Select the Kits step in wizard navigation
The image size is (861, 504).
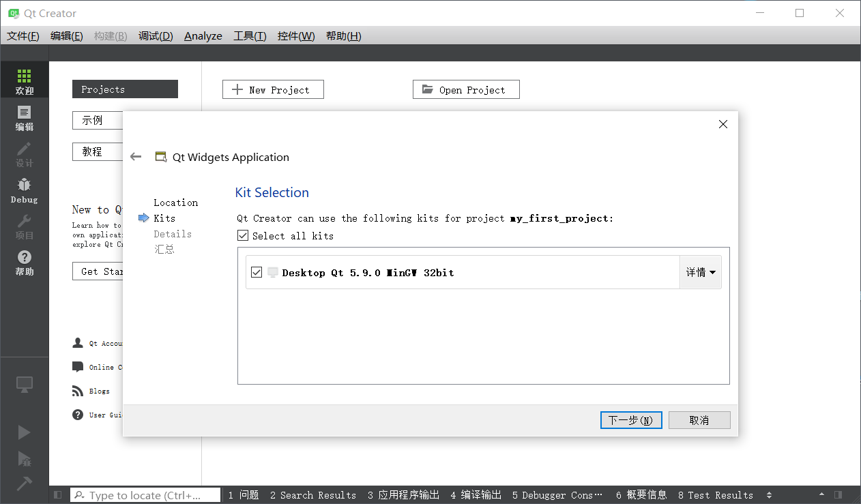click(166, 218)
